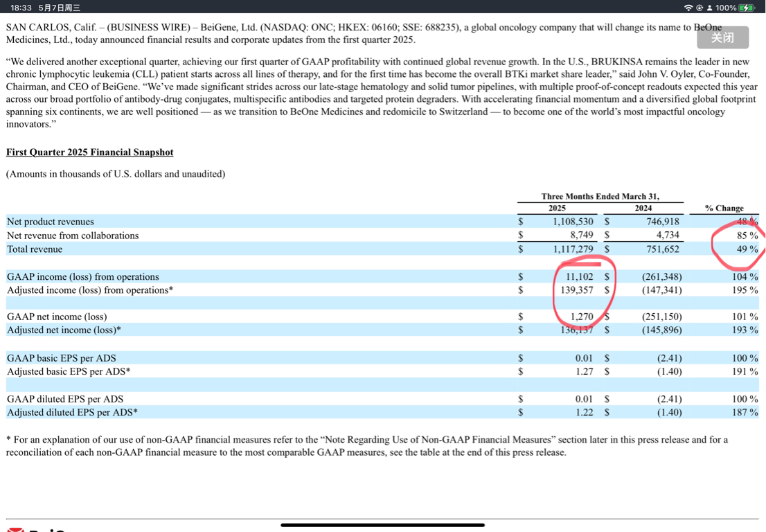Select the 1,270 GAAP net income value
The width and height of the screenshot is (766, 532).
click(x=582, y=317)
